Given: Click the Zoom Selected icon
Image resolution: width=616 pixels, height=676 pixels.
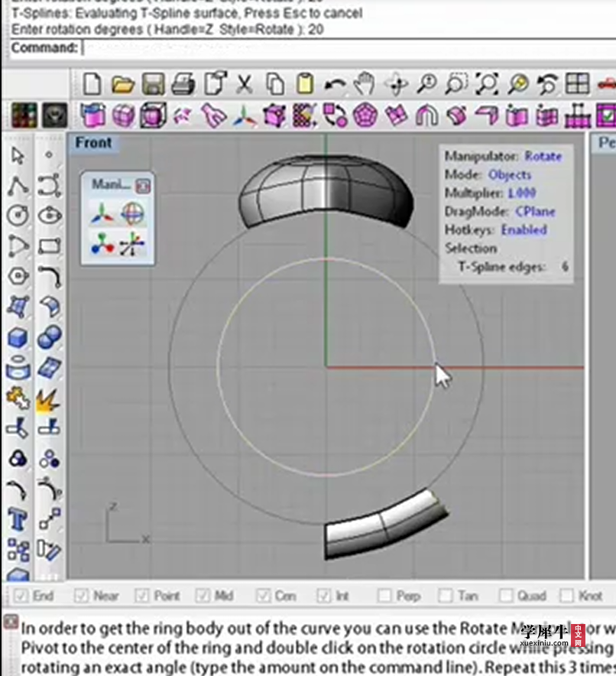Looking at the screenshot, I should point(517,83).
